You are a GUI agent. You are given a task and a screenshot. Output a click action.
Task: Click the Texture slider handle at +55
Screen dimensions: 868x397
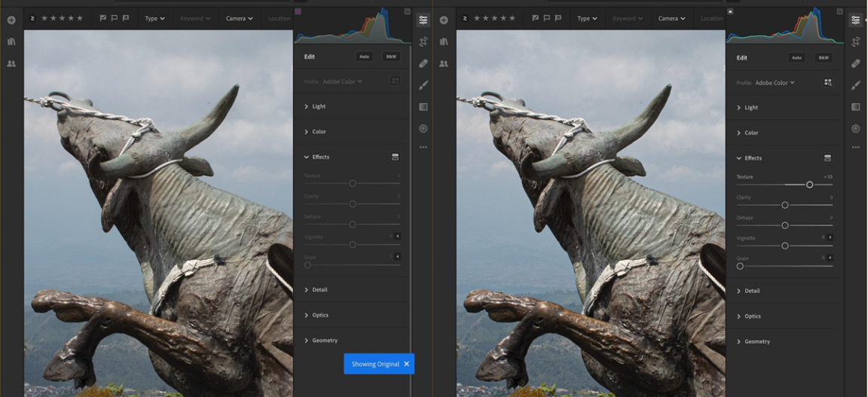pyautogui.click(x=809, y=185)
